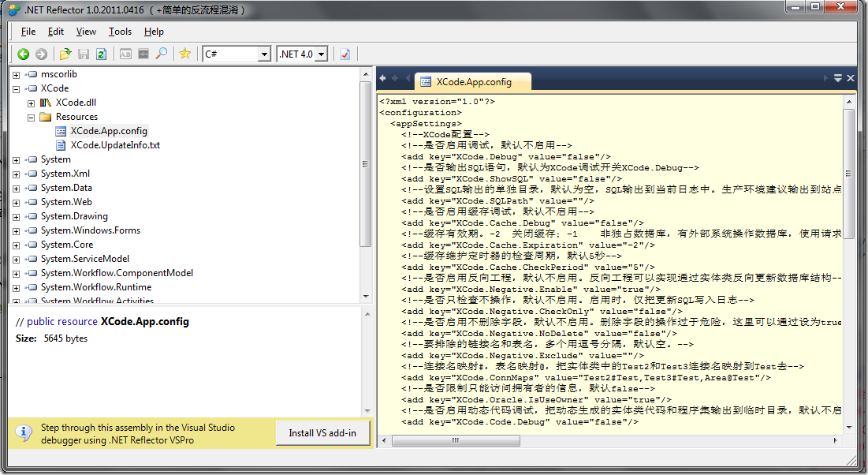Open the Tools menu

[120, 32]
